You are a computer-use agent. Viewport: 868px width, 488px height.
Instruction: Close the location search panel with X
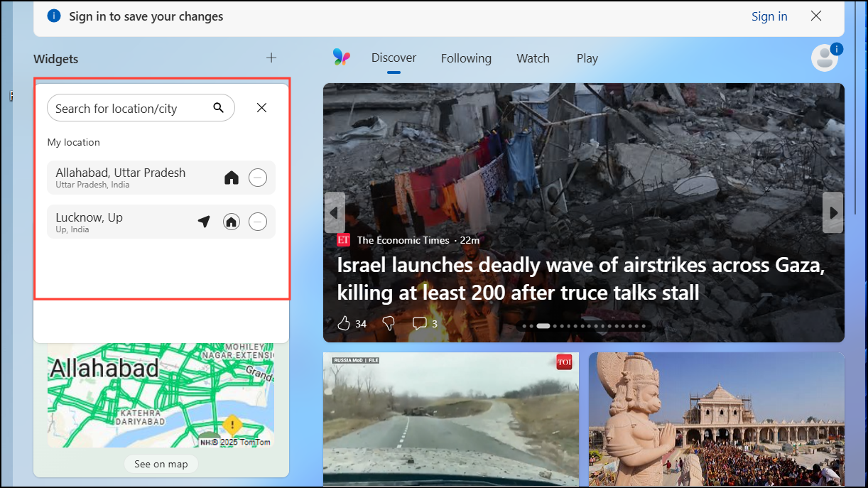click(x=261, y=107)
